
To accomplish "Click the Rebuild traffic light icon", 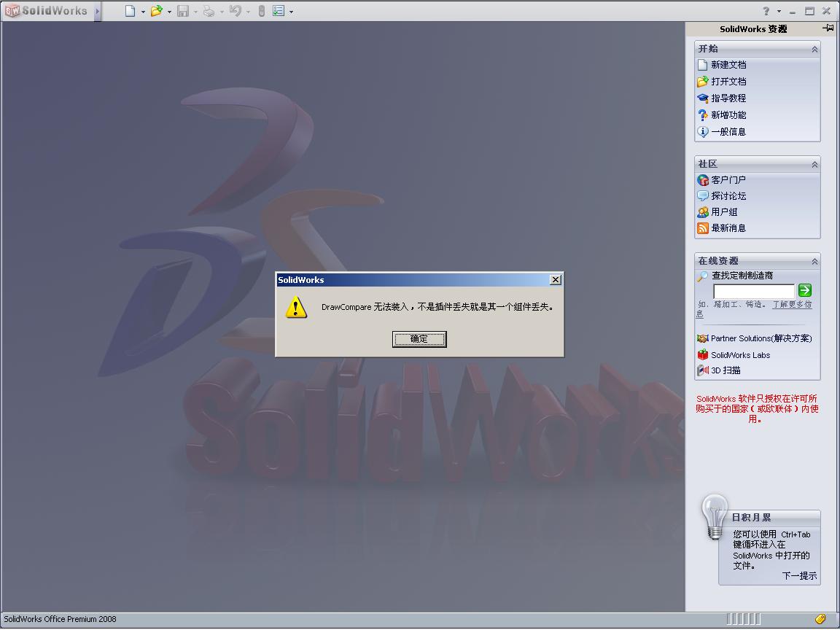I will (262, 11).
